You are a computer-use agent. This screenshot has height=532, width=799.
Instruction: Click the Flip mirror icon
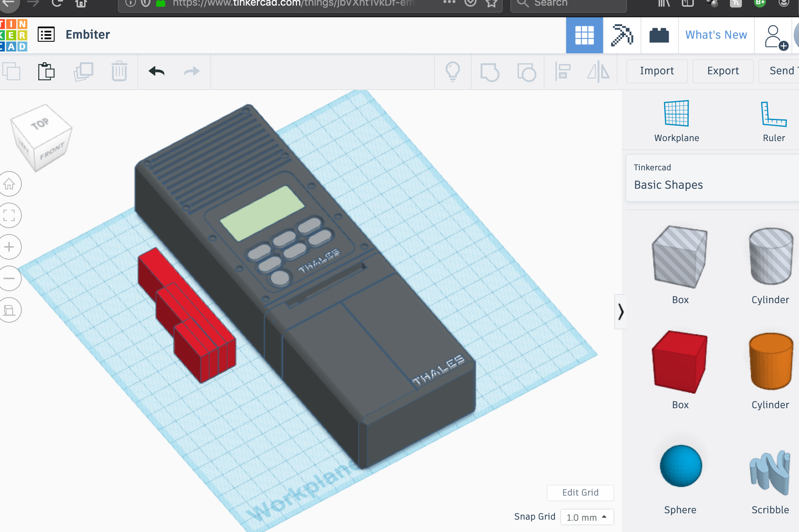(x=598, y=71)
